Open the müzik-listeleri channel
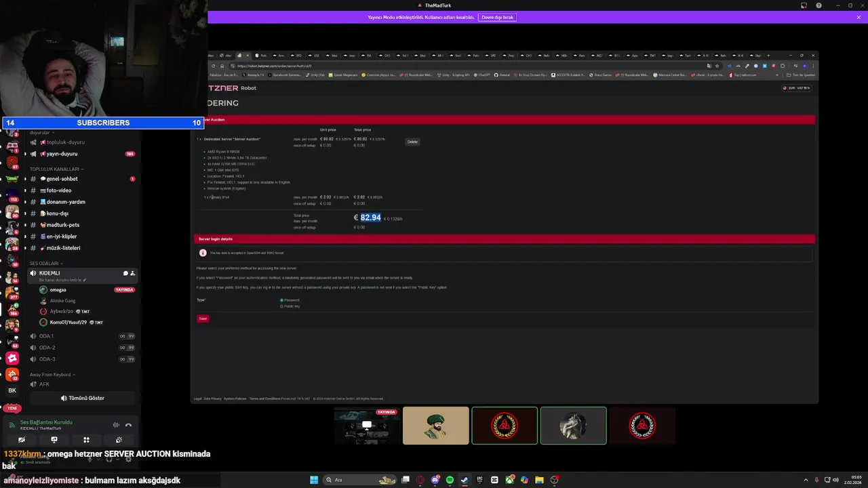The height and width of the screenshot is (488, 868). point(81,248)
